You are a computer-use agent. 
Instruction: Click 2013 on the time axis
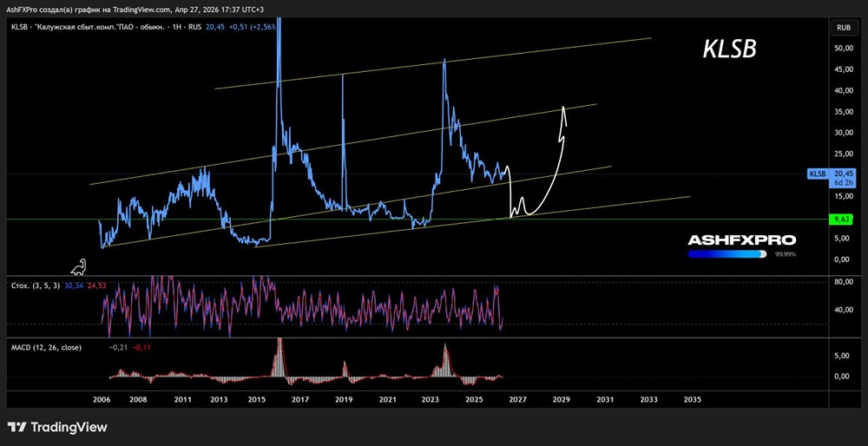click(219, 399)
